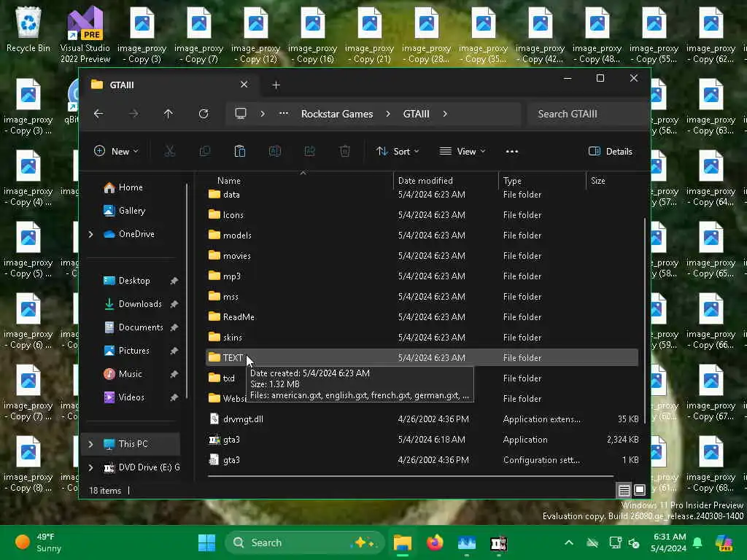Expand the OneDrive tree node

[x=90, y=234]
